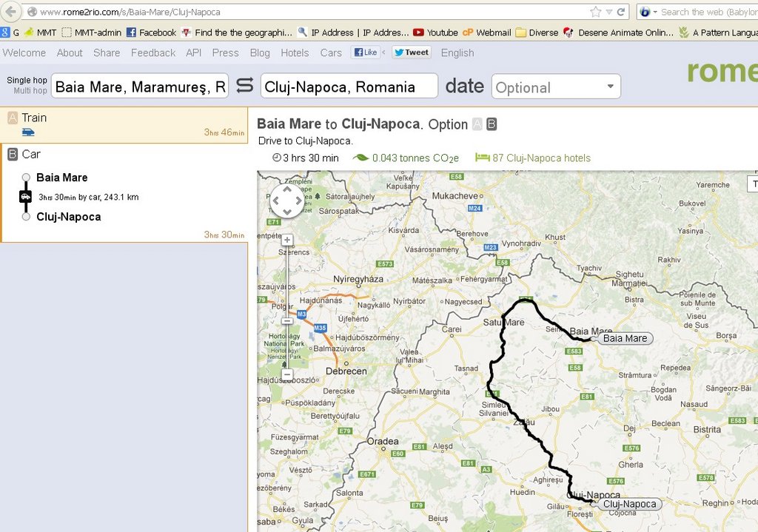
Task: Click the Tweet button
Action: [411, 53]
